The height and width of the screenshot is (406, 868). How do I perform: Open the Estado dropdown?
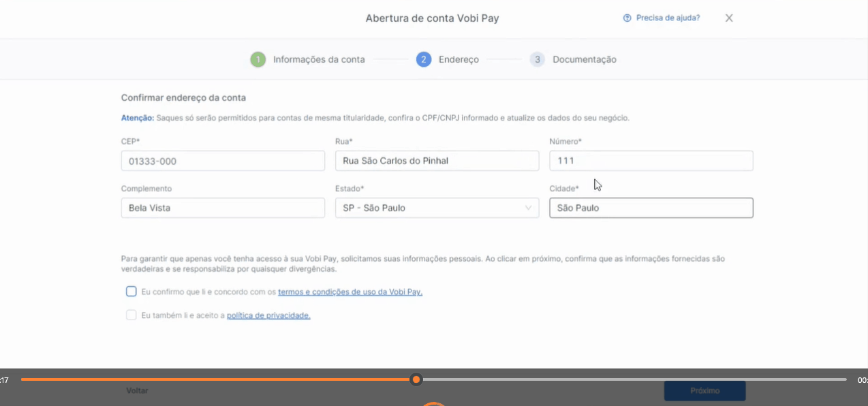[437, 208]
